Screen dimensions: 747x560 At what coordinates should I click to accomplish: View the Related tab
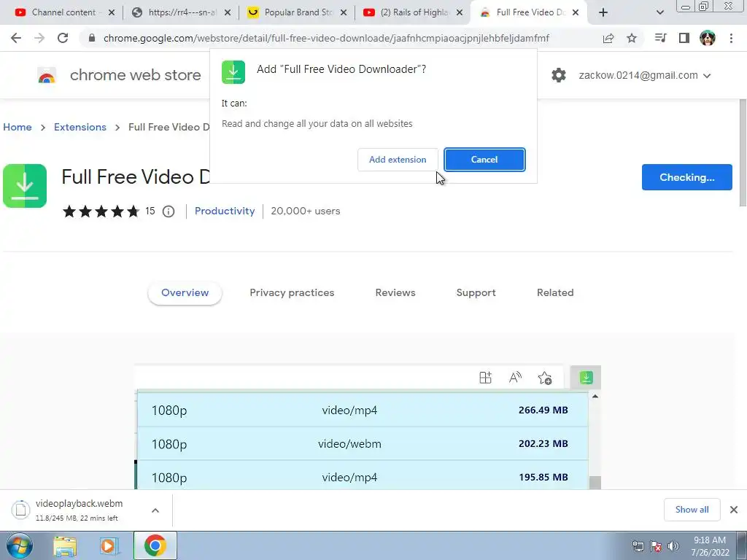click(555, 292)
